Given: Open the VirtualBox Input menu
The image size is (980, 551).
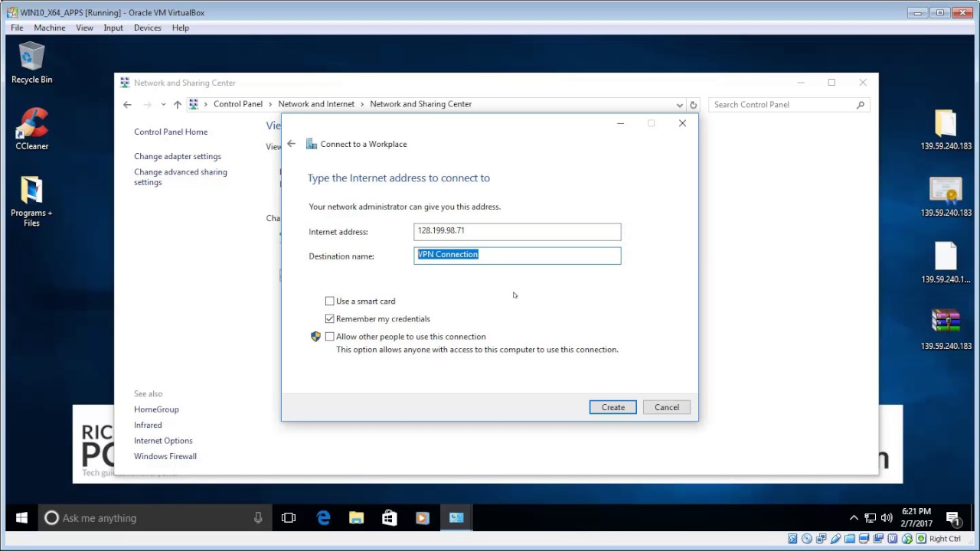Looking at the screenshot, I should (x=113, y=28).
